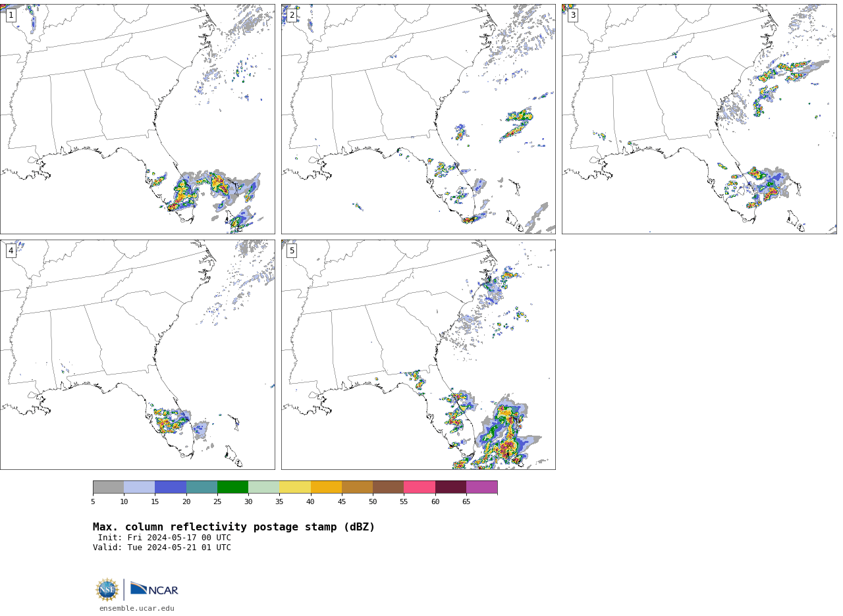
Task: Click the pale green 30-35 dBZ swatch
Action: (x=263, y=487)
